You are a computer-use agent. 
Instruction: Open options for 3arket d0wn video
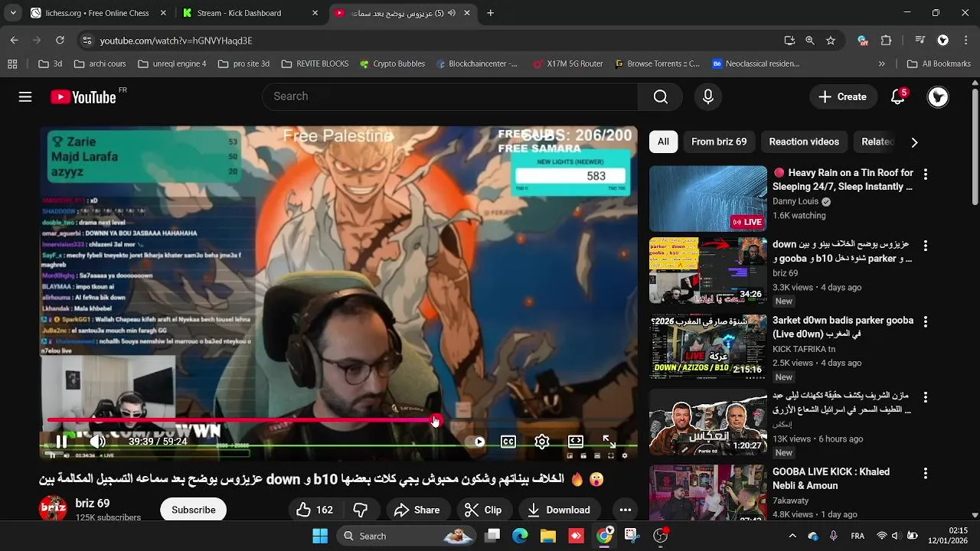pos(926,321)
